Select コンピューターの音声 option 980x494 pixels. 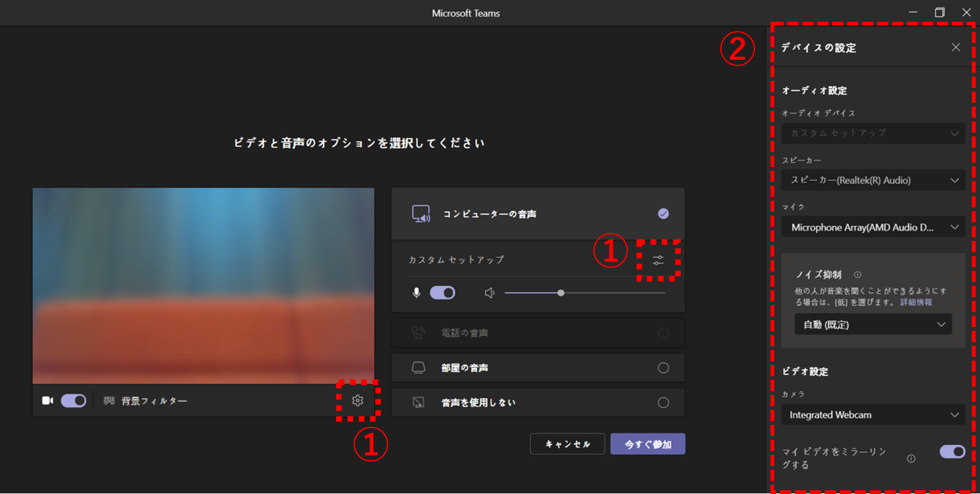tap(538, 214)
